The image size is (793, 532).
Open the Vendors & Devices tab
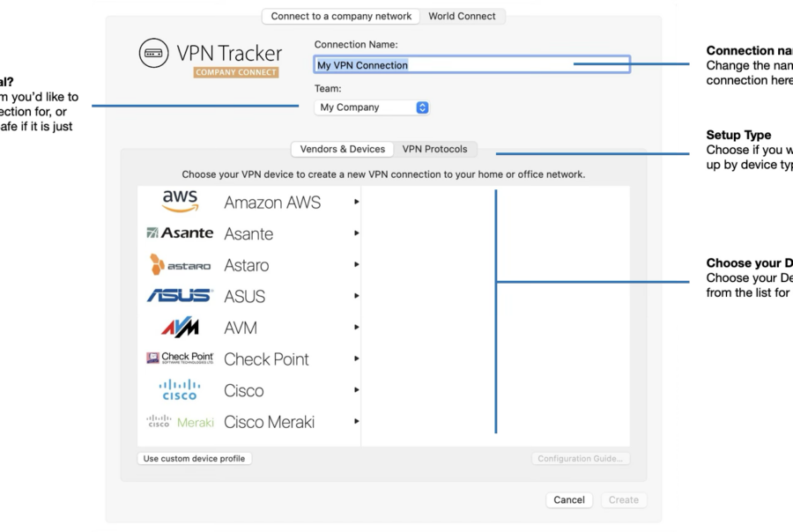pyautogui.click(x=343, y=149)
